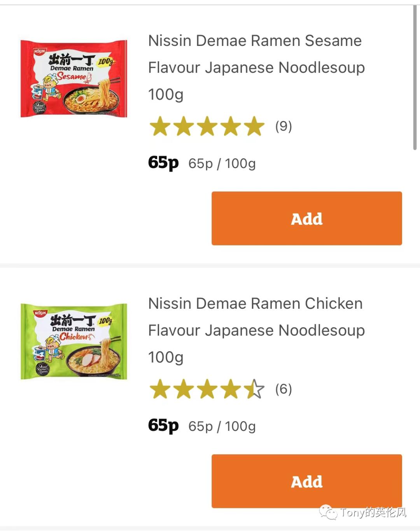View the (9) reviews for Sesame ramen

tap(283, 126)
